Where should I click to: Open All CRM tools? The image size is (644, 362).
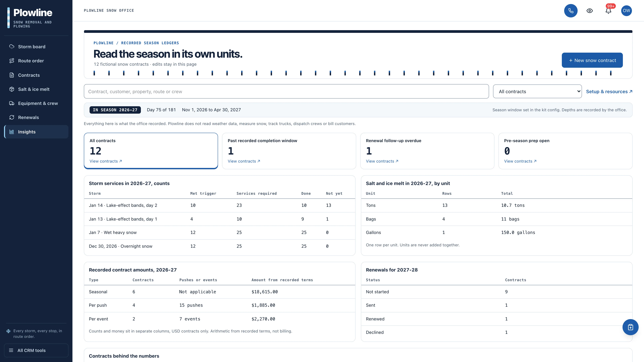(36, 350)
